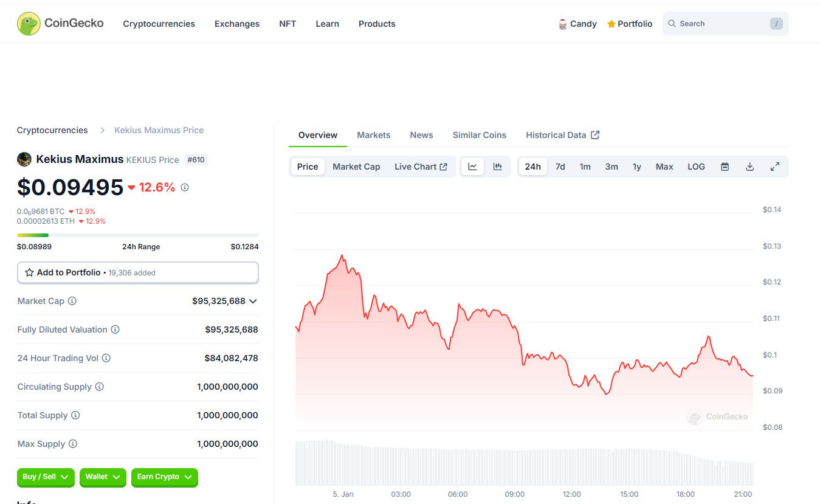This screenshot has width=820, height=504.
Task: Download the chart data
Action: (749, 167)
